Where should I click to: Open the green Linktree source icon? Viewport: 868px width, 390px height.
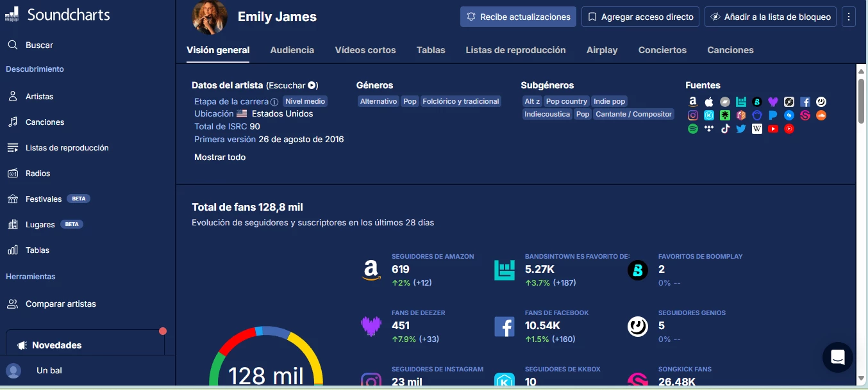click(725, 115)
